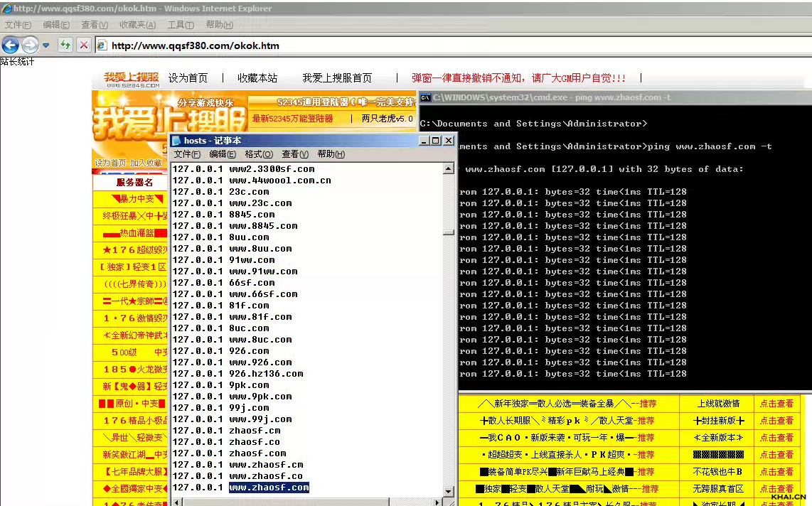Viewport: 812px width, 506px height.
Task: Open the recent pages dropdown arrow
Action: coord(46,45)
